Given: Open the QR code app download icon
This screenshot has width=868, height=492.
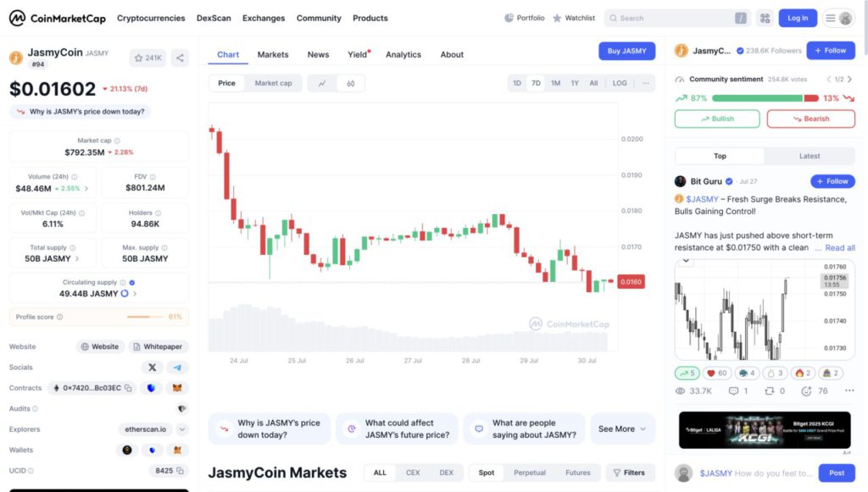Looking at the screenshot, I should point(765,19).
